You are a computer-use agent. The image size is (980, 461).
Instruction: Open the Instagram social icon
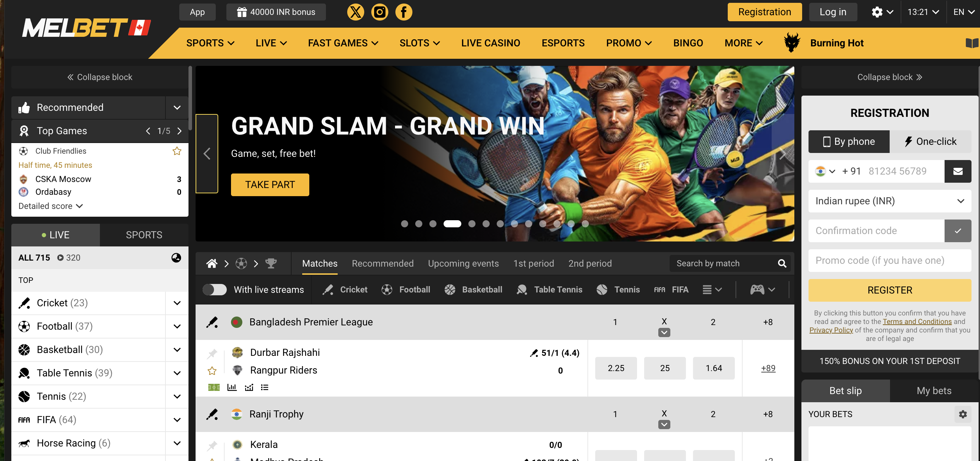point(379,12)
